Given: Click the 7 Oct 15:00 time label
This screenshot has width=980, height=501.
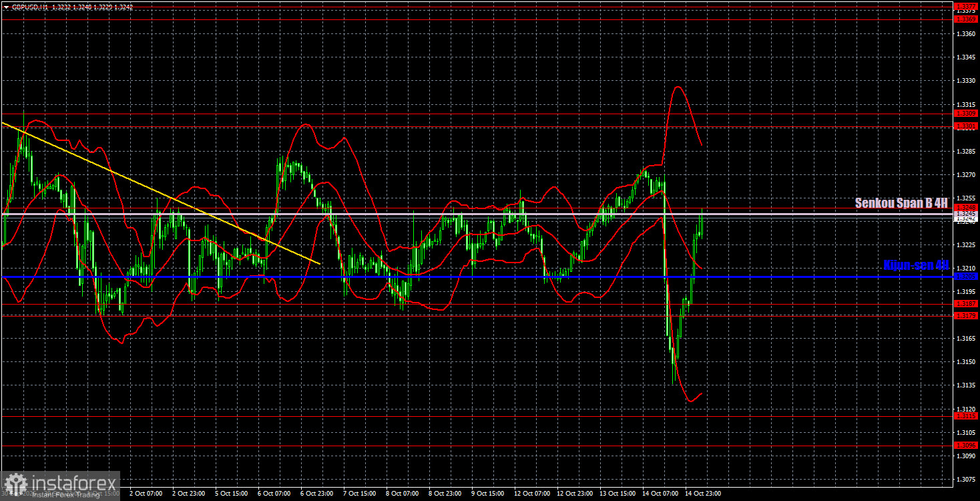Looking at the screenshot, I should (359, 494).
